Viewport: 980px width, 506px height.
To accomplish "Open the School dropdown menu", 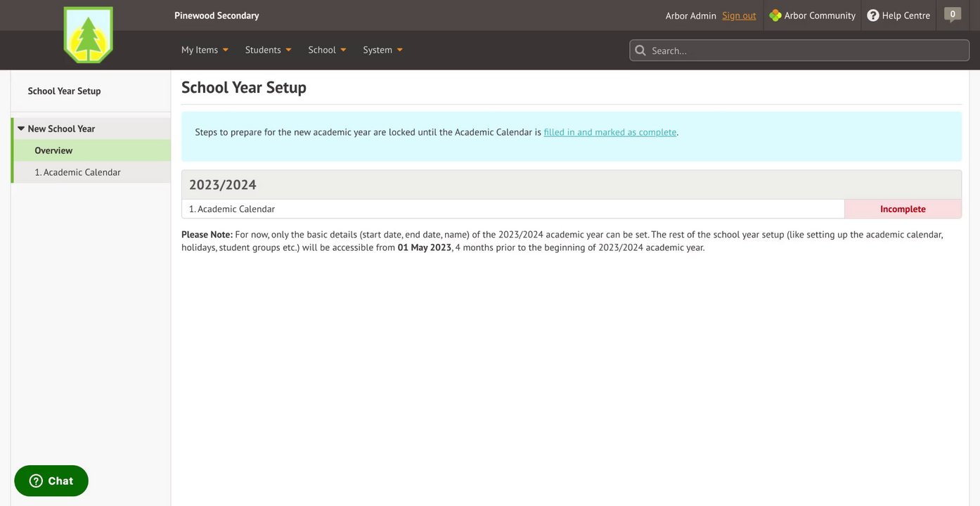I will coord(327,50).
